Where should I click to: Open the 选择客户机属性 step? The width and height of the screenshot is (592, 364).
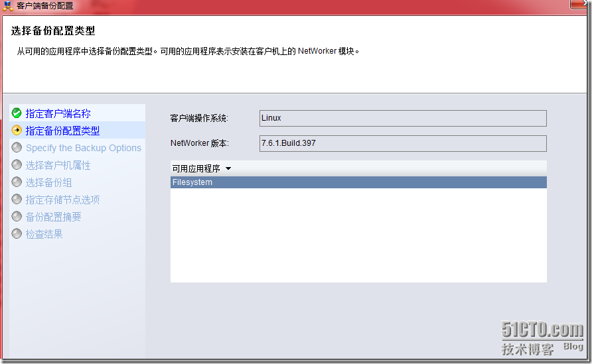pos(58,165)
